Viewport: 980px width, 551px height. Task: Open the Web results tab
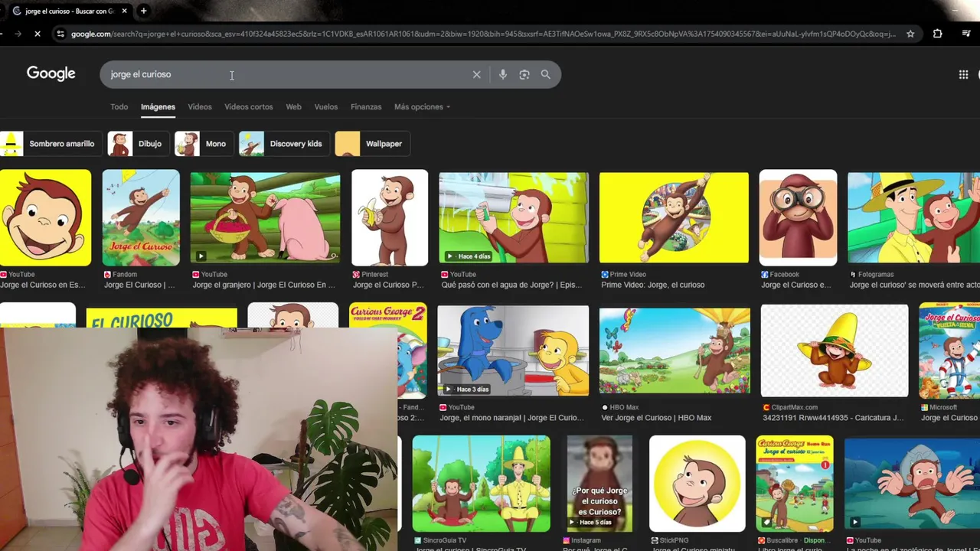point(293,106)
